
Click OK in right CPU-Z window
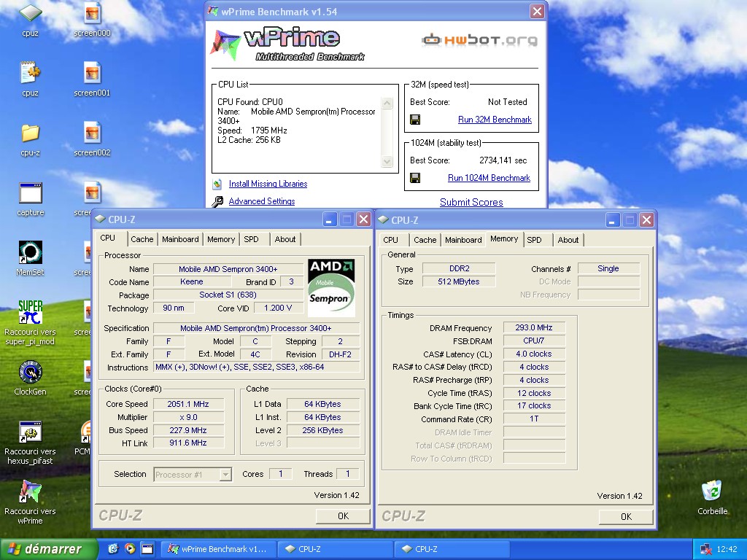click(626, 517)
